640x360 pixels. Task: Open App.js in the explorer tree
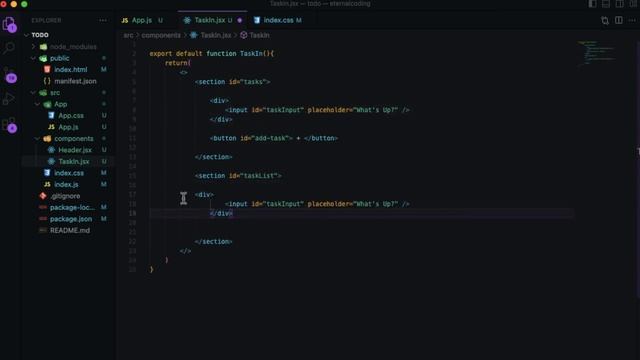click(x=68, y=127)
